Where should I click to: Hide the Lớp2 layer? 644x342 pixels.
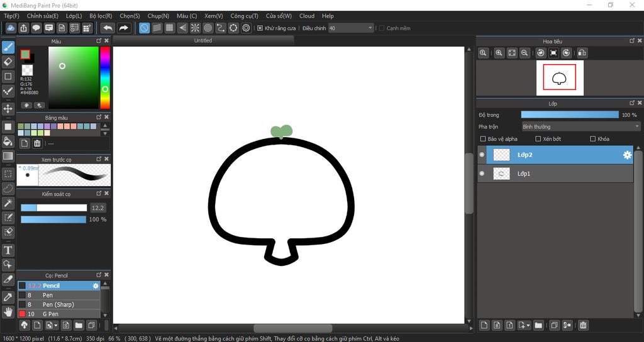tap(482, 155)
